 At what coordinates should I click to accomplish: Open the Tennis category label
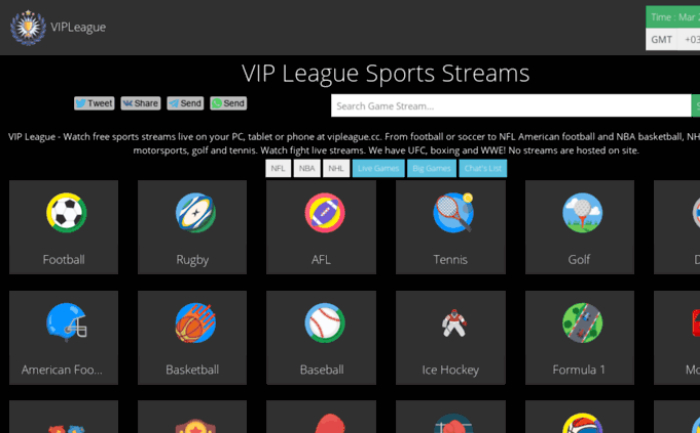tap(450, 259)
